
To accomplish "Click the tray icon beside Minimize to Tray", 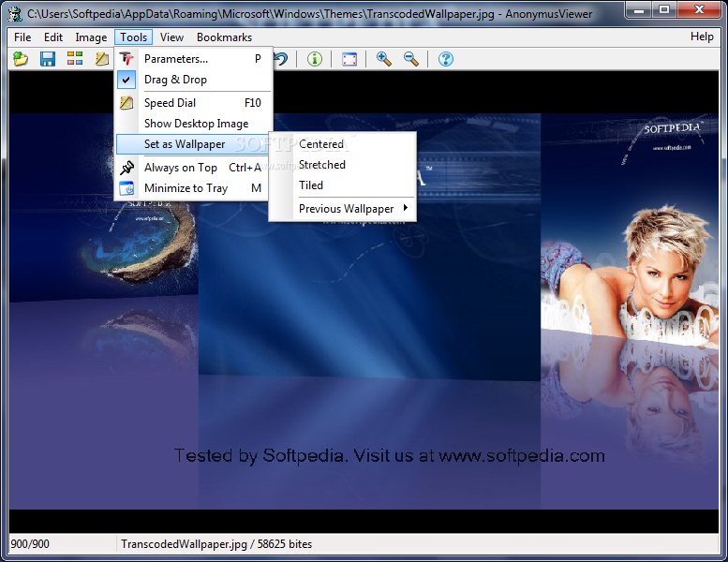I will (126, 188).
